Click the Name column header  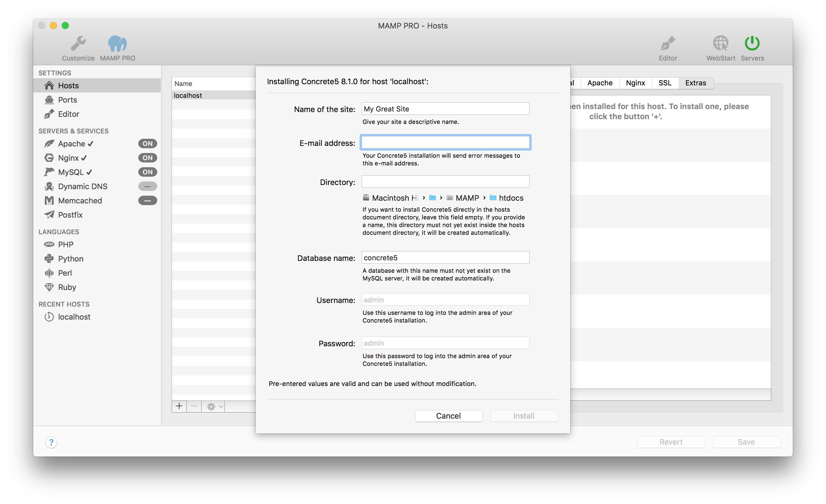(x=214, y=84)
